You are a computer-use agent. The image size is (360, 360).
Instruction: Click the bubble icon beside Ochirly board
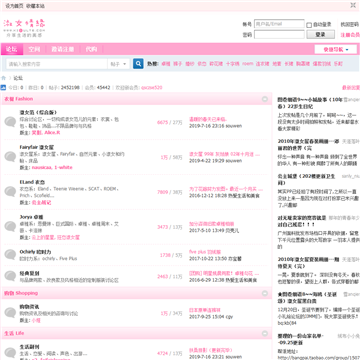[x=10, y=255]
